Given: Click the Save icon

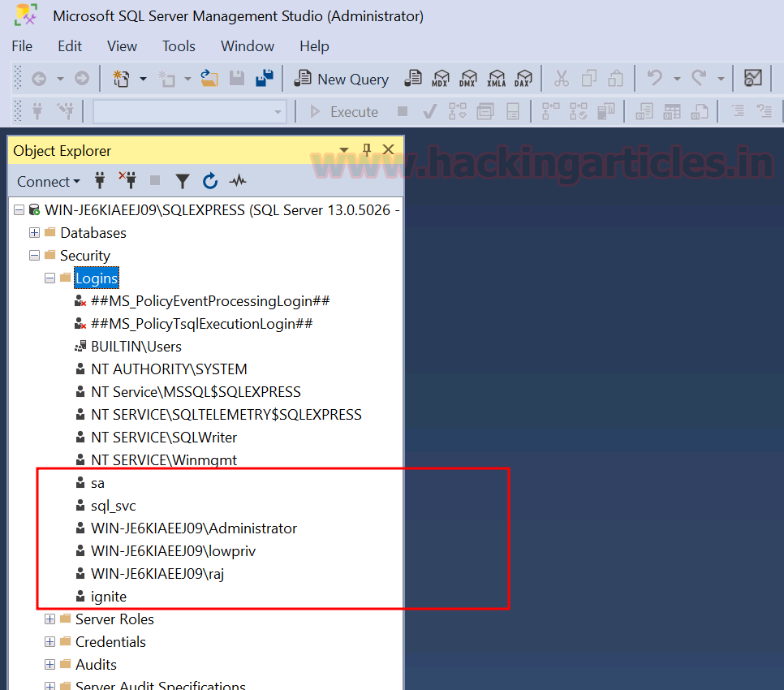Looking at the screenshot, I should pos(237,79).
